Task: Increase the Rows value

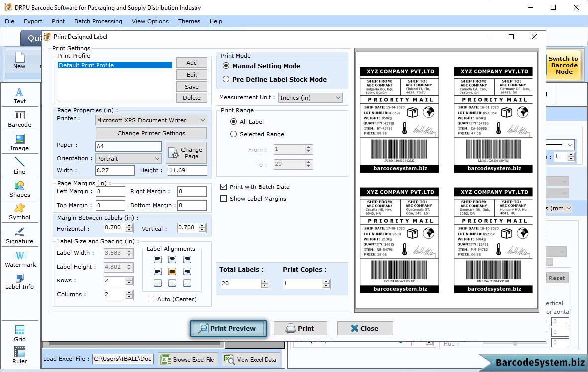Action: pos(129,279)
